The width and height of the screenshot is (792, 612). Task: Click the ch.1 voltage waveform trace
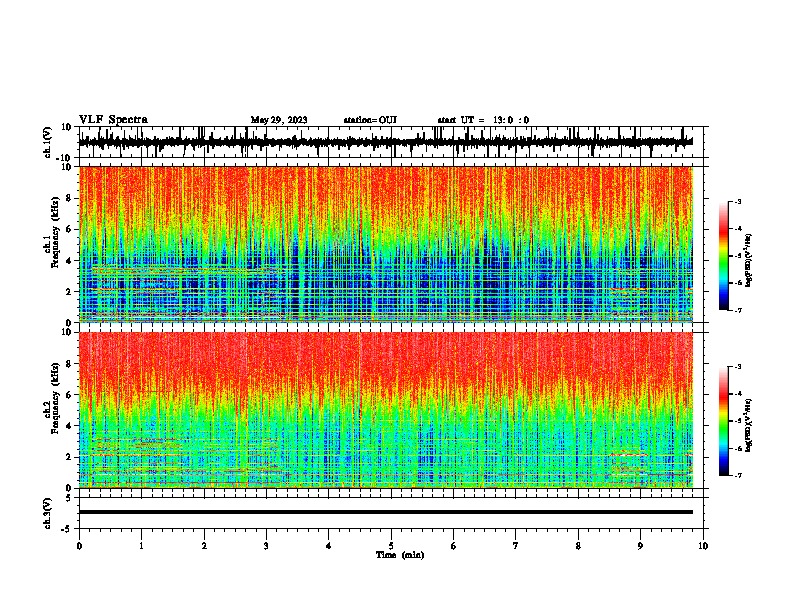(386, 142)
